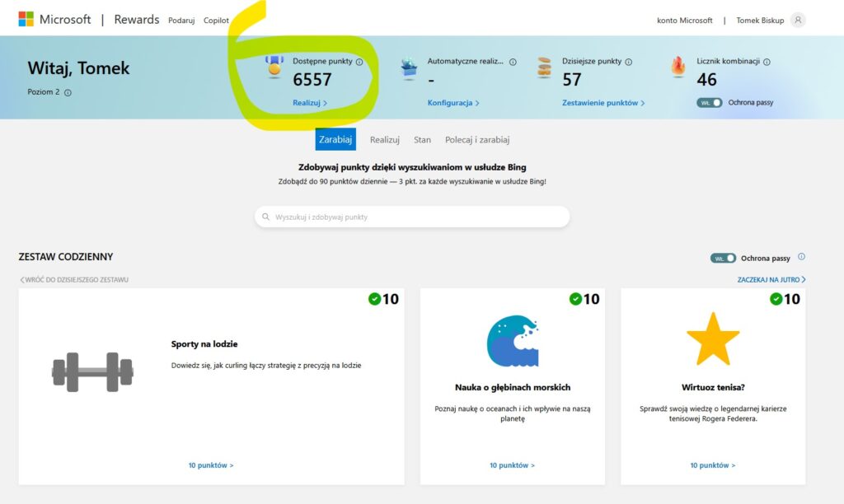Open Copilot in top navigation
844x504 pixels.
216,21
